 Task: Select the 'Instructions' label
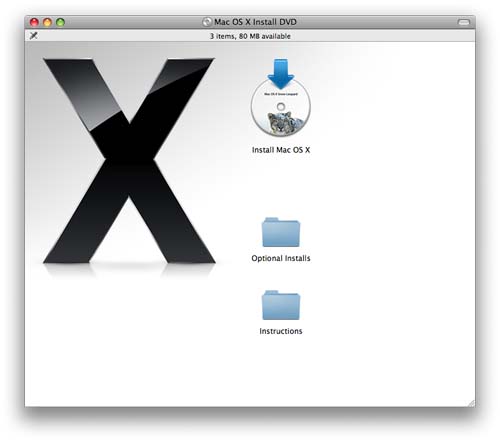pyautogui.click(x=281, y=331)
